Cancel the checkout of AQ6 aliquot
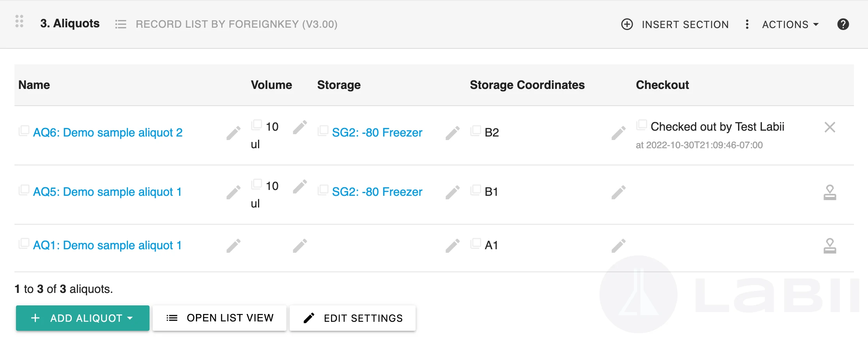Image resolution: width=868 pixels, height=337 pixels. point(830,127)
